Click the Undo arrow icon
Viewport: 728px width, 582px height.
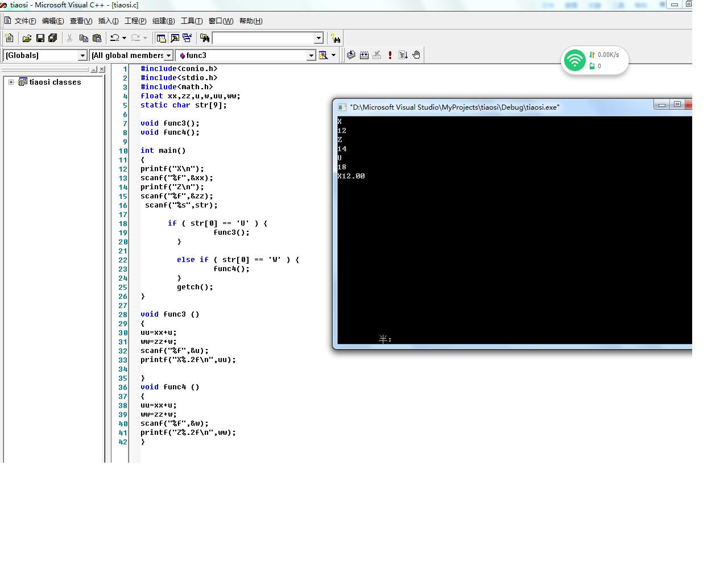tap(115, 38)
